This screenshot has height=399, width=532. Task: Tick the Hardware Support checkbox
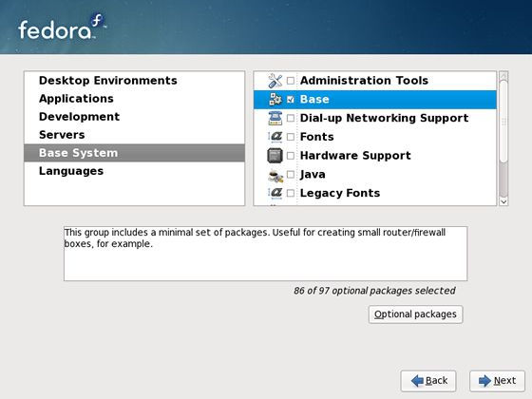[x=291, y=156]
